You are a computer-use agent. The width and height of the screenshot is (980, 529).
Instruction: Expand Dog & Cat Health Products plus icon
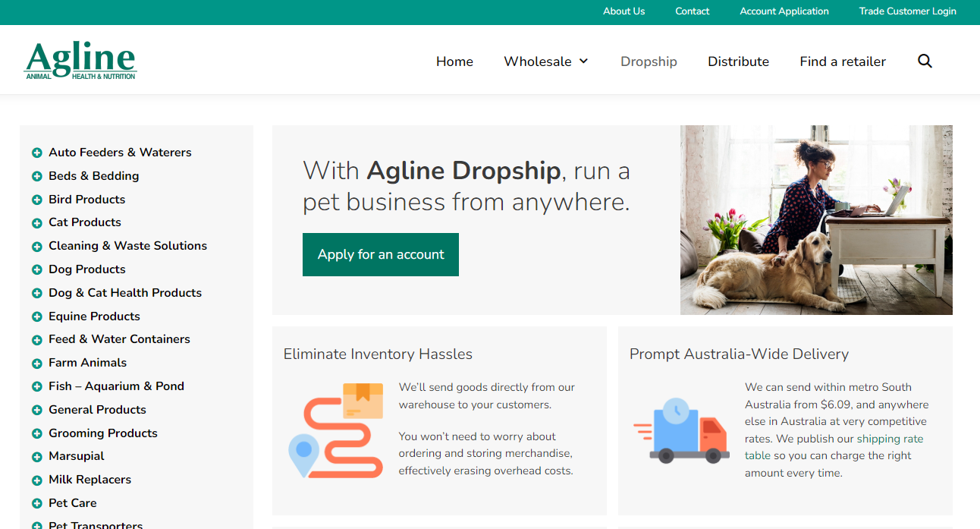coord(36,294)
